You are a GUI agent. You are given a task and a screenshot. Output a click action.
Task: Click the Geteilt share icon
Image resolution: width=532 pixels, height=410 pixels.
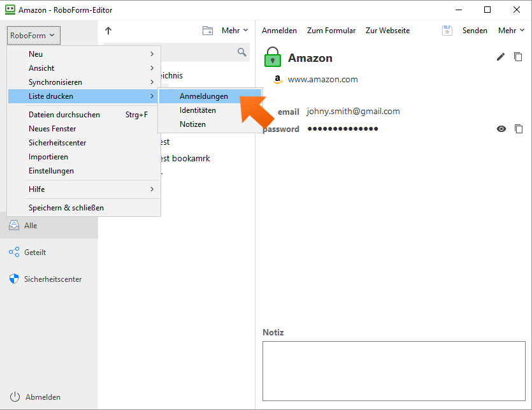[14, 252]
